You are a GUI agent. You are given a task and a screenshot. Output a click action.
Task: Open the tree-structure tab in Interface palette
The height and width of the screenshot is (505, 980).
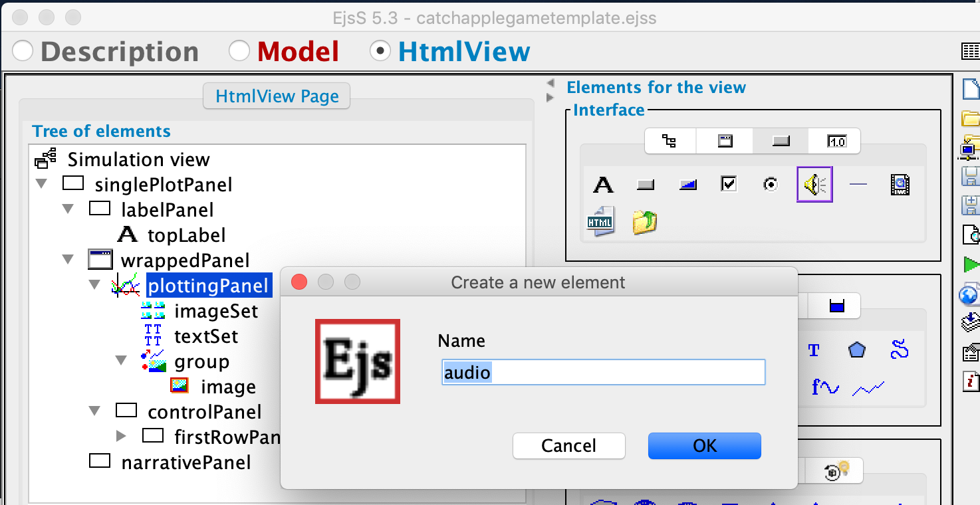coord(670,141)
